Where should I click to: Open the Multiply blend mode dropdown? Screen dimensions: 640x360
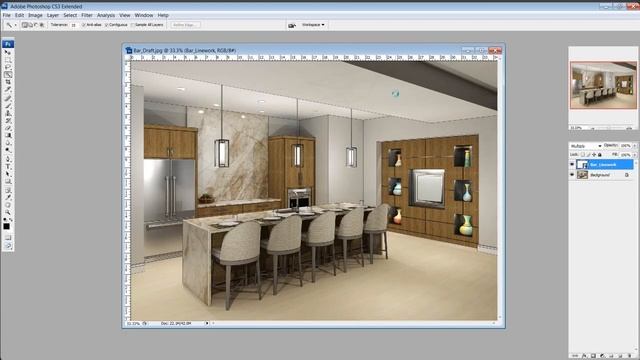point(586,146)
